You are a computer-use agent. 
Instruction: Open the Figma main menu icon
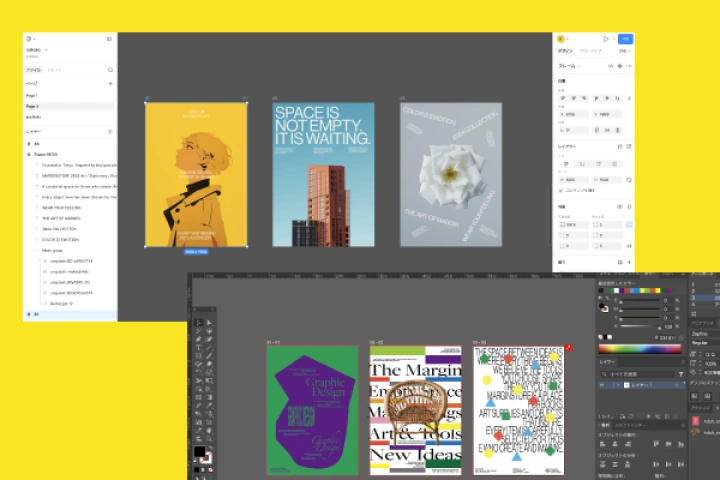29,39
